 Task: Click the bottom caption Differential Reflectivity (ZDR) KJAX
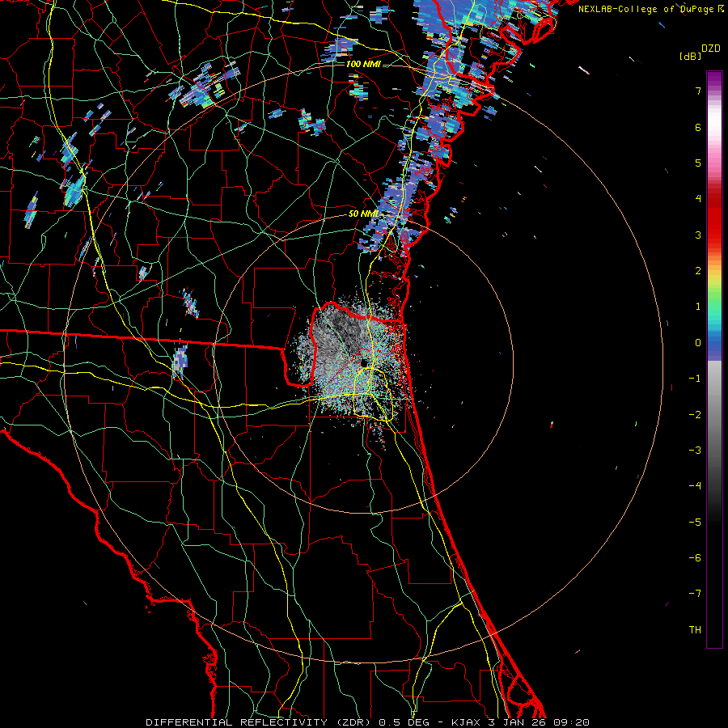(367, 722)
